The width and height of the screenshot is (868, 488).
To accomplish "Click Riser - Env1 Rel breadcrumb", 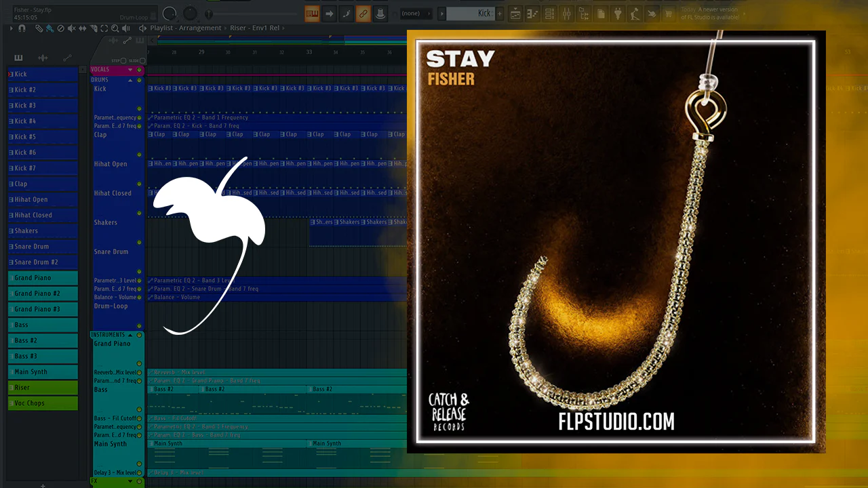I will (x=253, y=28).
